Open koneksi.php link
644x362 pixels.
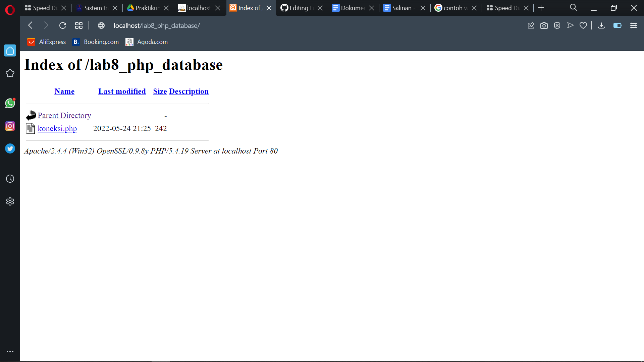(57, 128)
